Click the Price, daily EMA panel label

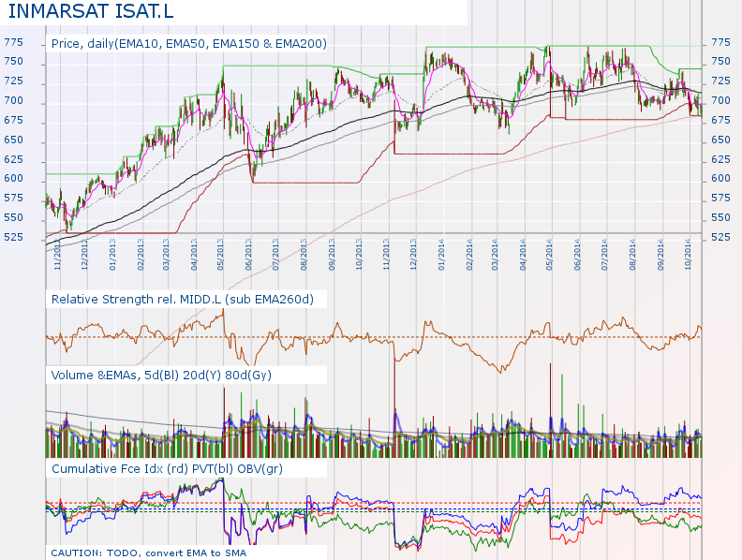point(189,44)
